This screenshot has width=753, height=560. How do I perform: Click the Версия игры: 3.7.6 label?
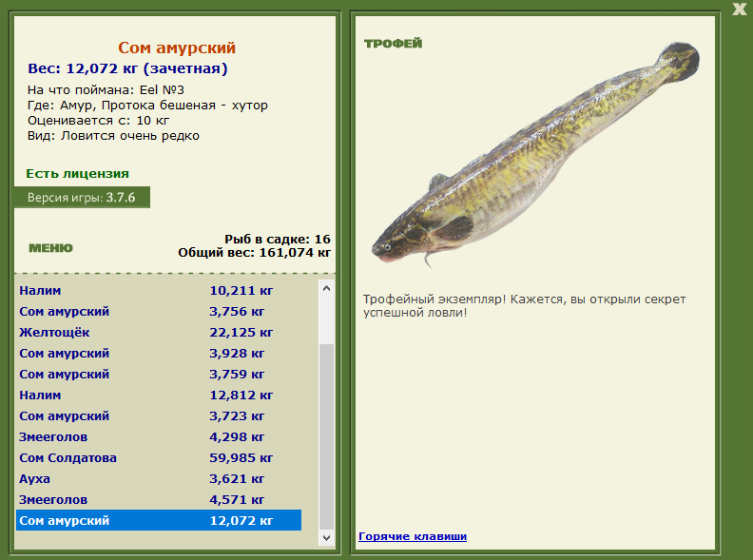coord(82,198)
